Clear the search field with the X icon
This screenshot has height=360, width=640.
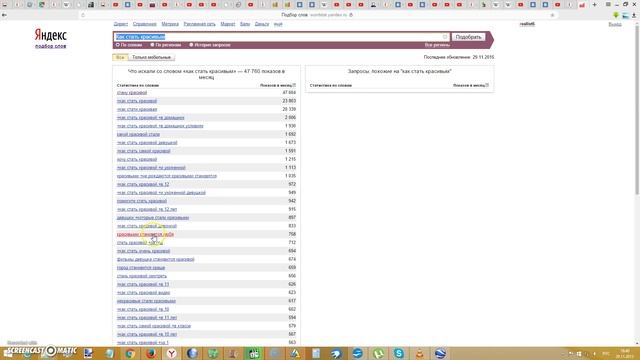[x=445, y=37]
